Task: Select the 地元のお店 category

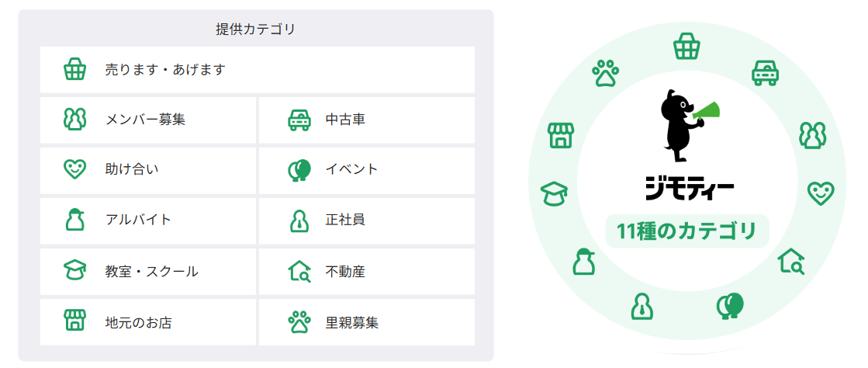Action: pyautogui.click(x=148, y=322)
